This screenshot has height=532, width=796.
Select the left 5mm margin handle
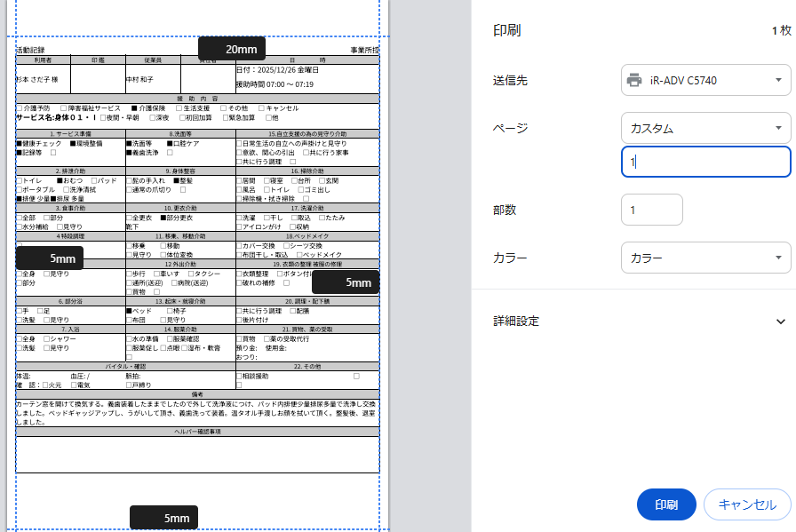click(50, 258)
